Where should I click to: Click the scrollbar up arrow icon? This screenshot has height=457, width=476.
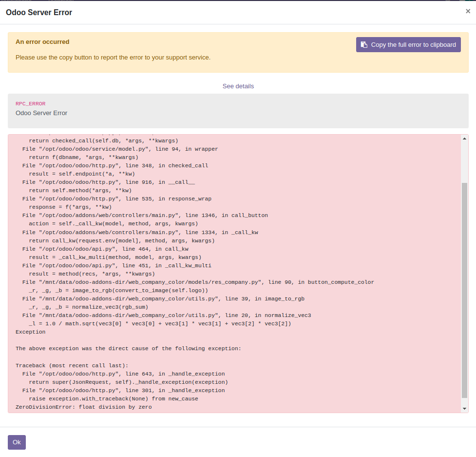pyautogui.click(x=464, y=138)
